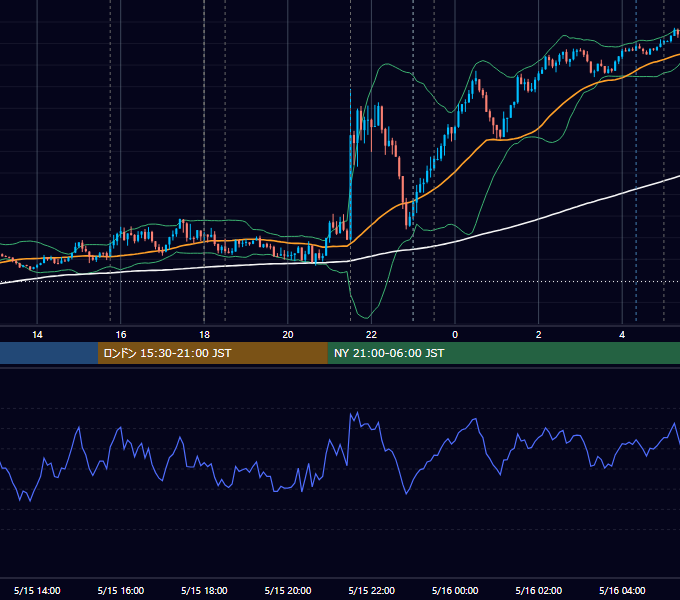The height and width of the screenshot is (600, 680).
Task: Click the '2' hour label on price chart axis
Action: point(539,335)
